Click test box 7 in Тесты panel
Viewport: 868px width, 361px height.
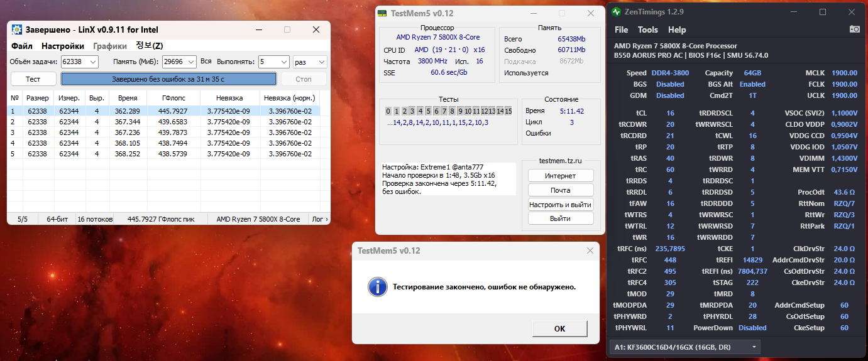(x=443, y=111)
